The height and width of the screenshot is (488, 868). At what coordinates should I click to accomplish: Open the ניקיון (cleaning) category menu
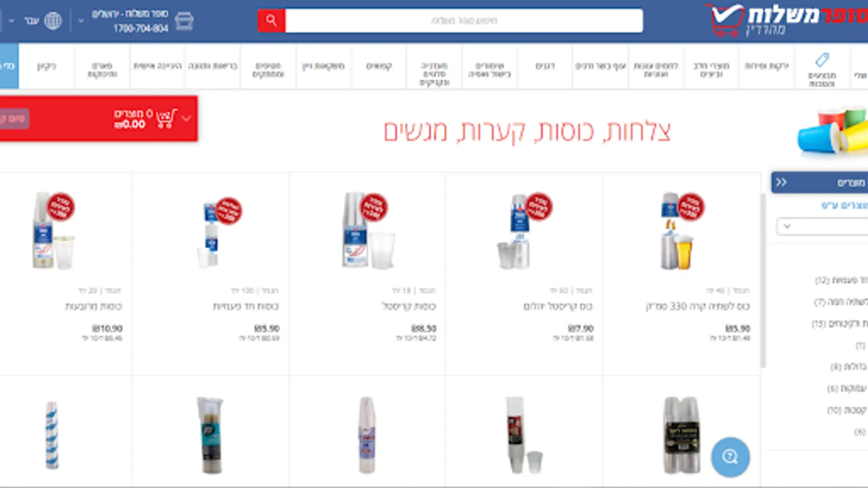click(47, 66)
